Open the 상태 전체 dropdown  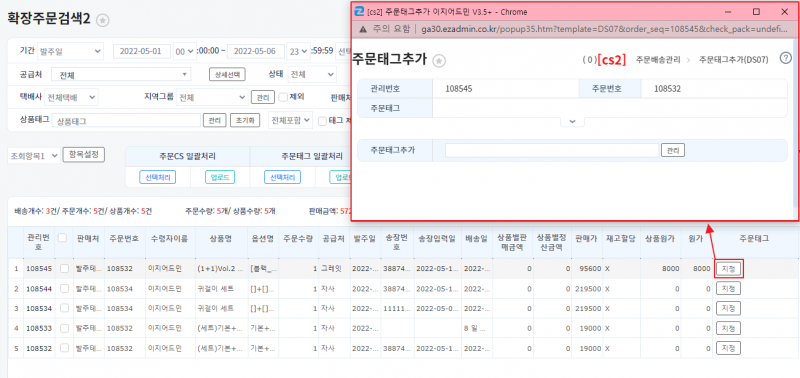click(x=312, y=74)
